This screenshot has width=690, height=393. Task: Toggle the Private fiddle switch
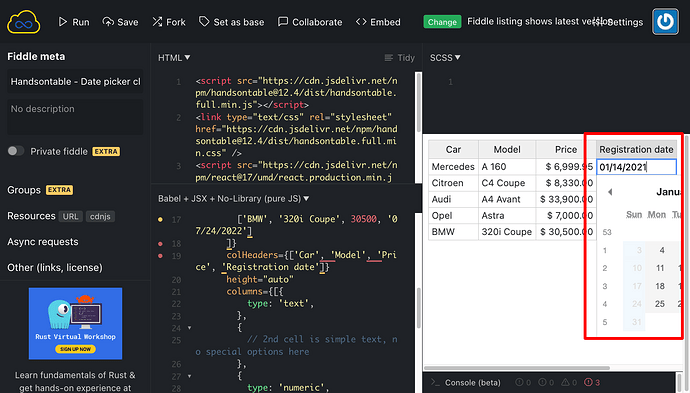click(x=16, y=151)
